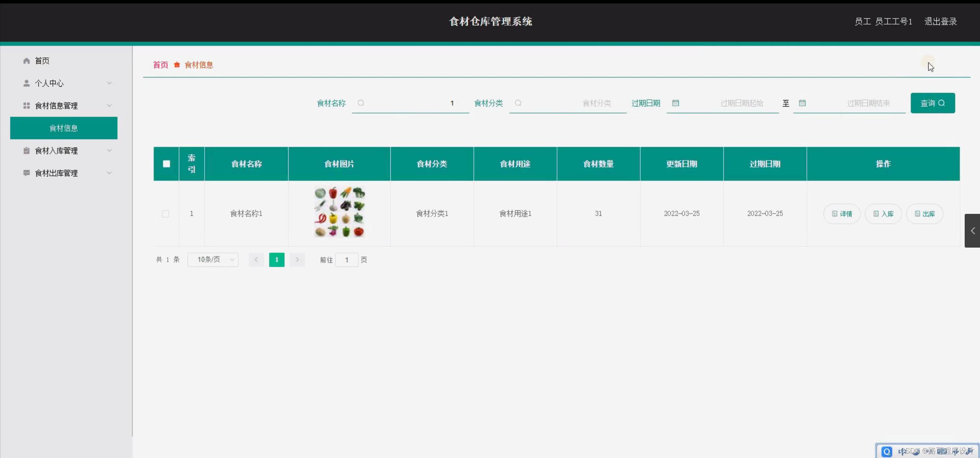This screenshot has width=980, height=458.
Task: Click the home icon in sidebar
Action: [26, 61]
